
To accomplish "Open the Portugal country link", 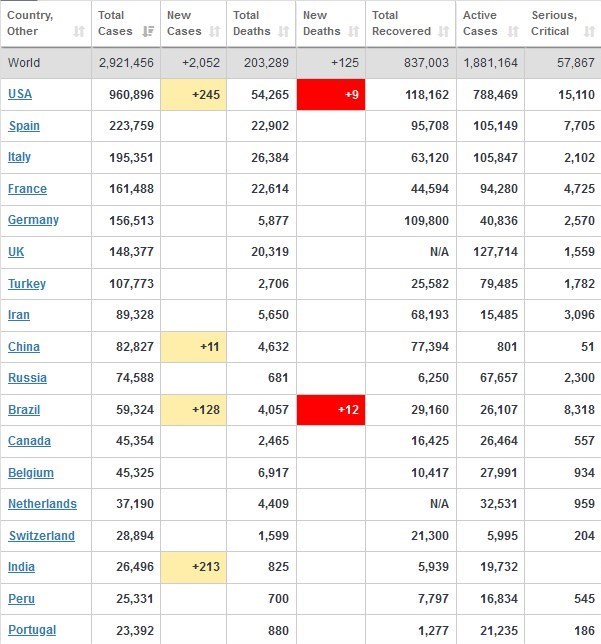I will (x=32, y=630).
